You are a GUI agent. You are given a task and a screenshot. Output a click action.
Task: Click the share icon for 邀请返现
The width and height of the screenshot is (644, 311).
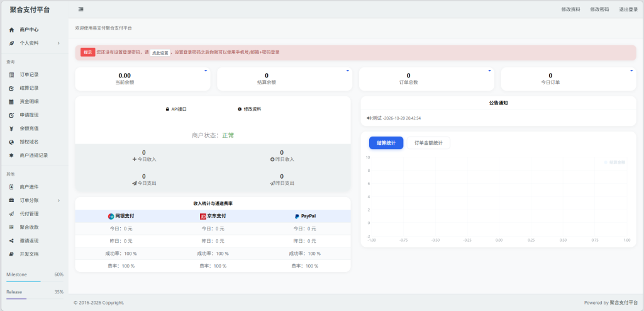(x=11, y=240)
